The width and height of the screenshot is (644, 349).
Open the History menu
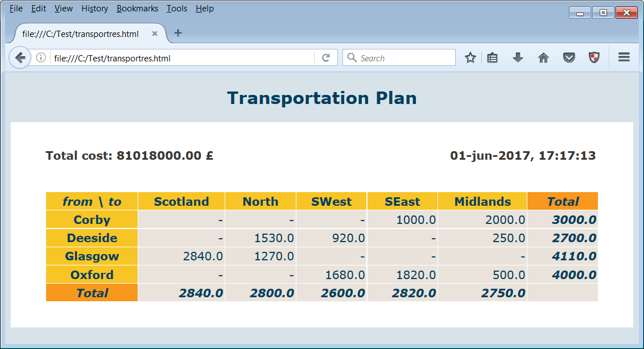94,9
